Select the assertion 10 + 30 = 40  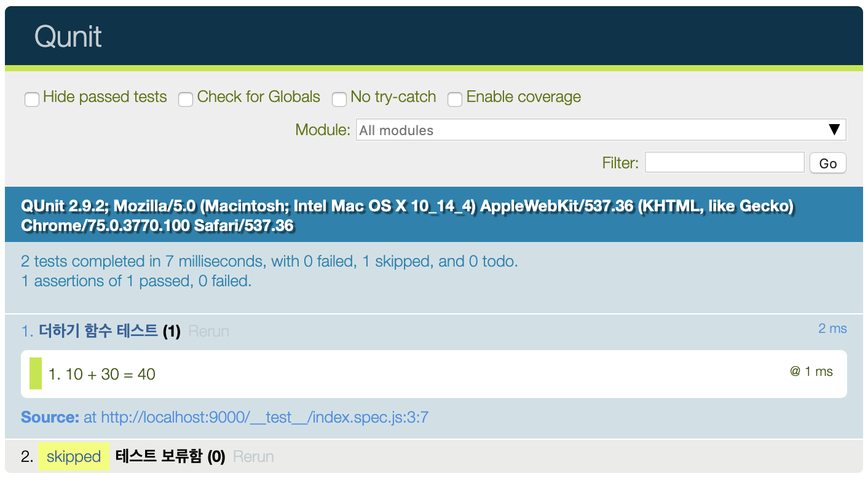pos(434,374)
